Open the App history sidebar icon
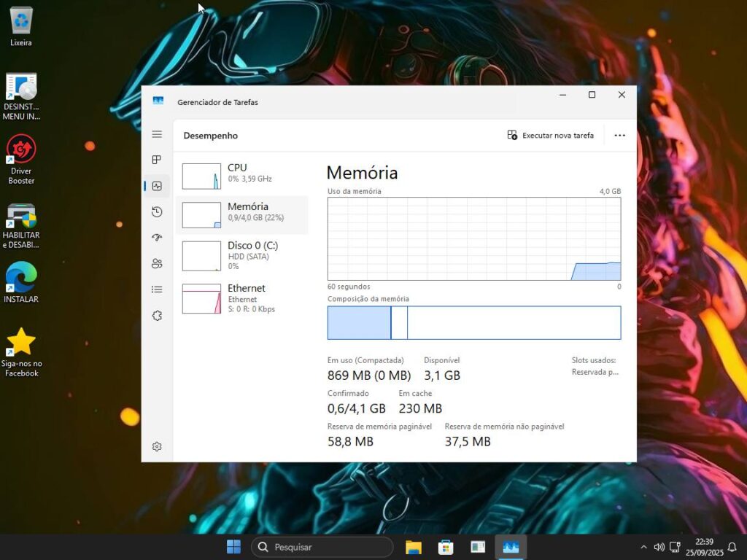The image size is (747, 560). point(157,212)
